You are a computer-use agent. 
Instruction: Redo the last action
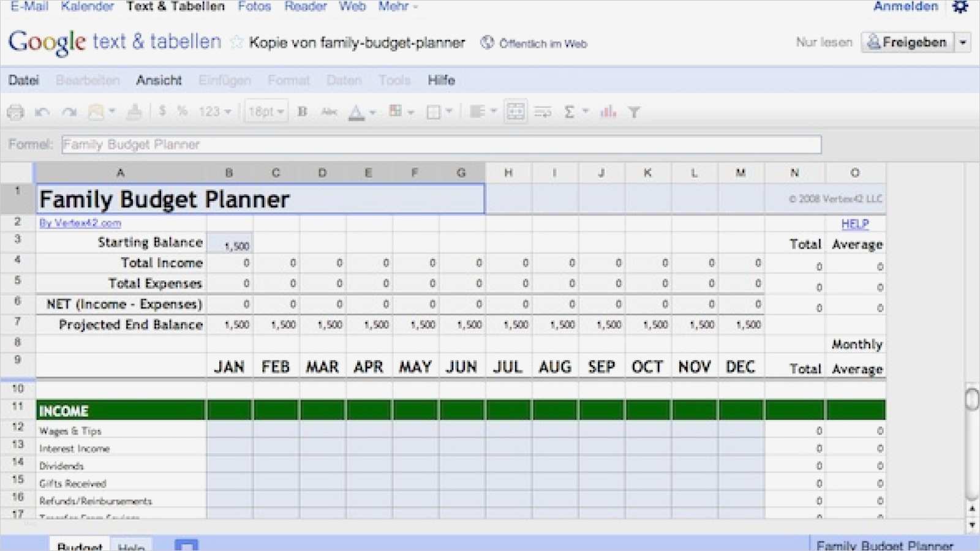pos(69,112)
